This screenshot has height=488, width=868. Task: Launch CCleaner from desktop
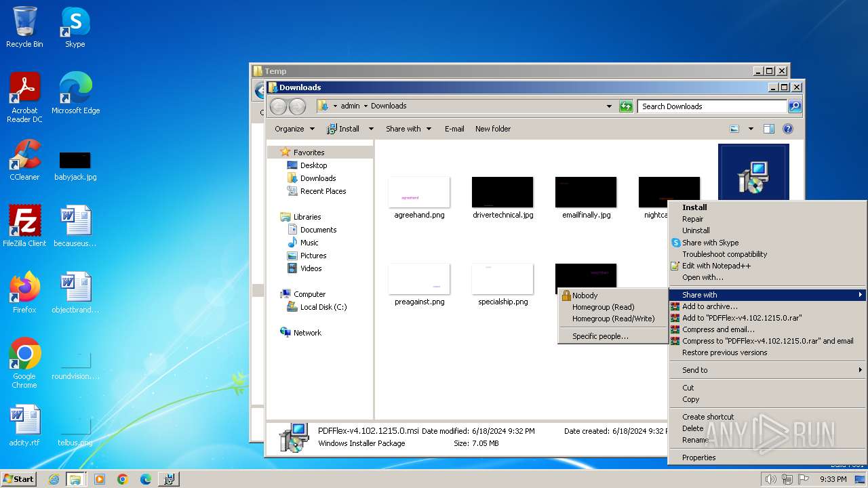24,159
